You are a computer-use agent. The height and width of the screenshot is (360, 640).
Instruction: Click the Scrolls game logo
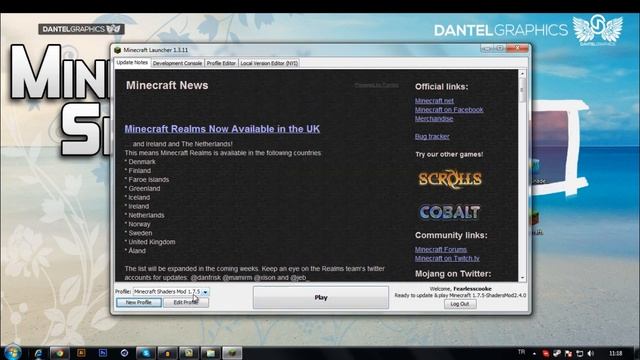click(450, 179)
